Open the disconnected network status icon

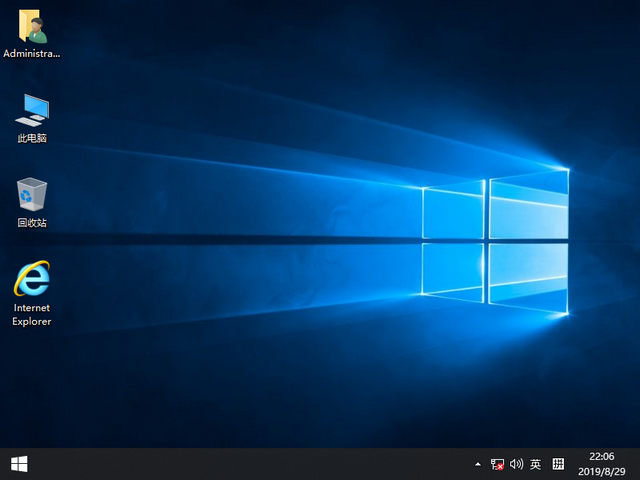click(497, 464)
